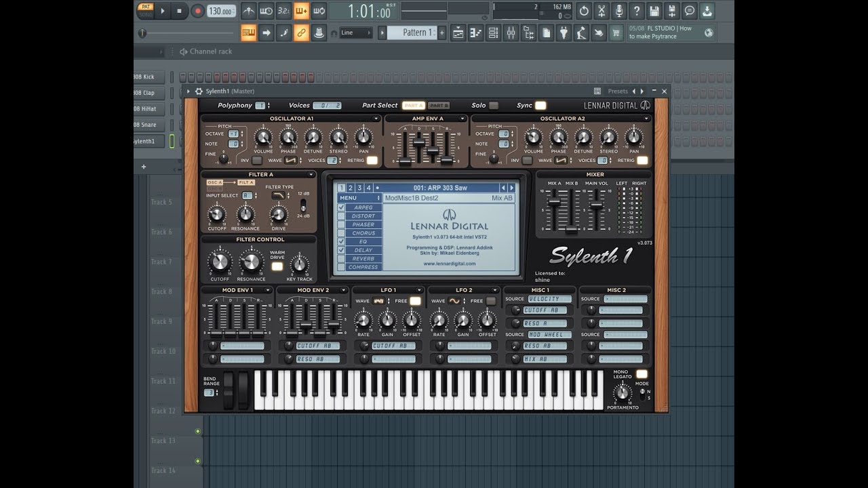Hit the stop button in the transport
This screenshot has width=868, height=488.
pyautogui.click(x=180, y=11)
